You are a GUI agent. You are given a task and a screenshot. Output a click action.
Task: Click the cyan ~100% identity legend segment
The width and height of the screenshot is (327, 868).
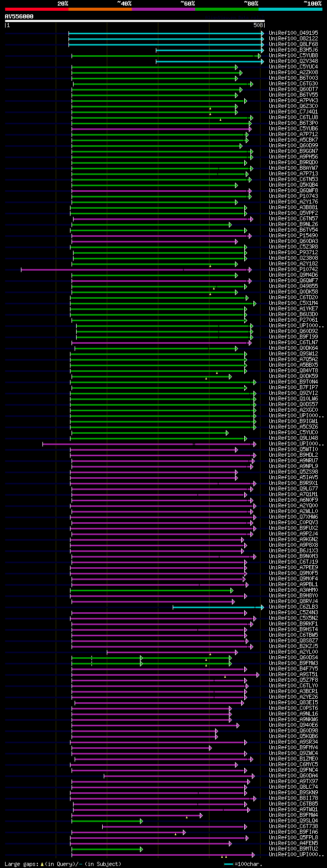pyautogui.click(x=290, y=9)
